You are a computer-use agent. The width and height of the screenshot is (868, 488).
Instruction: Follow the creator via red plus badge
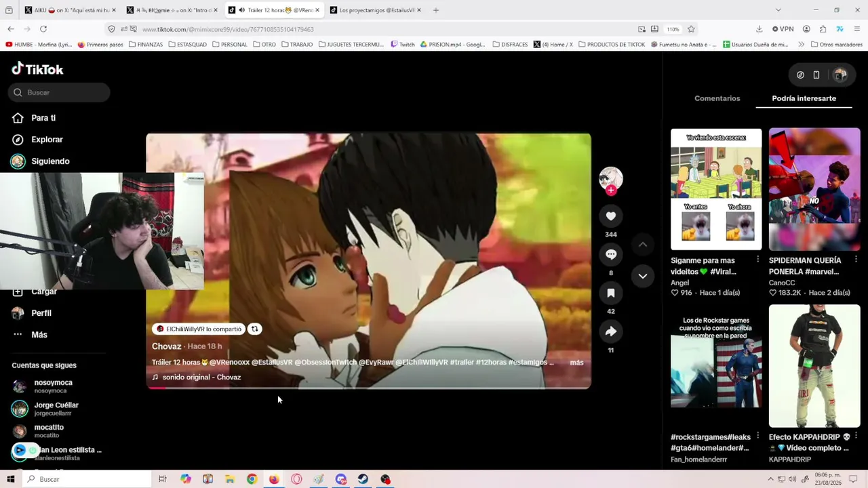pyautogui.click(x=610, y=190)
